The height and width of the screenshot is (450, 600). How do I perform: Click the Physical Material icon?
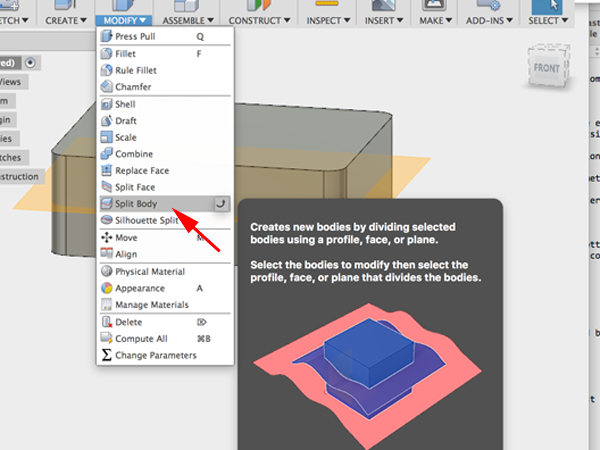coord(106,271)
